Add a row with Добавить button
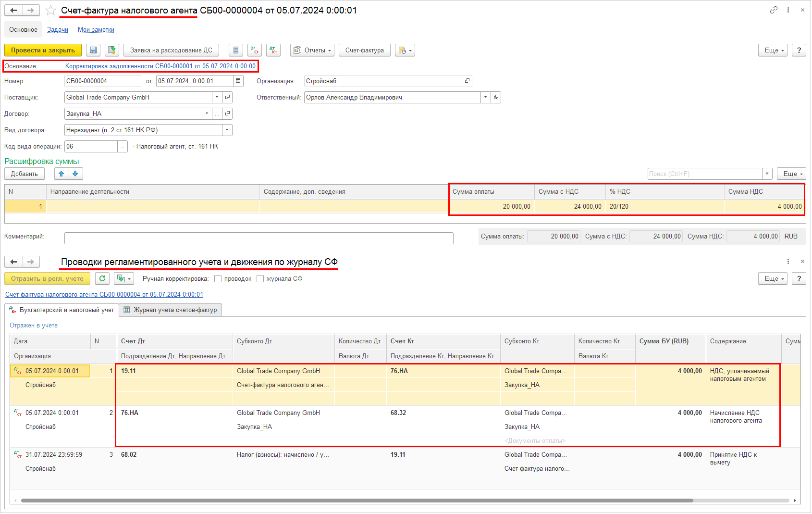 [x=25, y=174]
